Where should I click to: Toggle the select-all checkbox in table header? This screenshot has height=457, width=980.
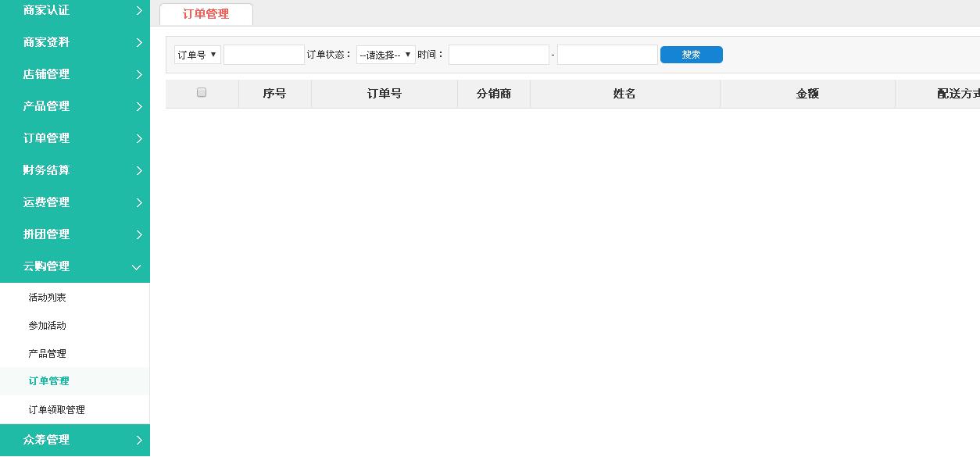[202, 93]
